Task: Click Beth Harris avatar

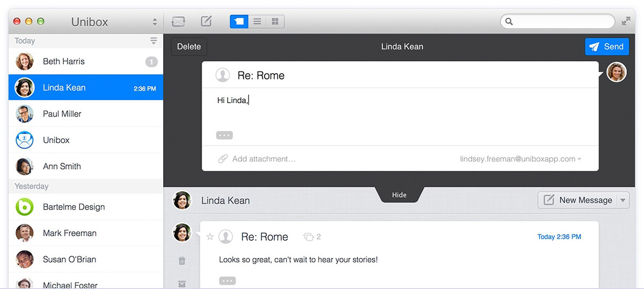Action: [x=25, y=61]
